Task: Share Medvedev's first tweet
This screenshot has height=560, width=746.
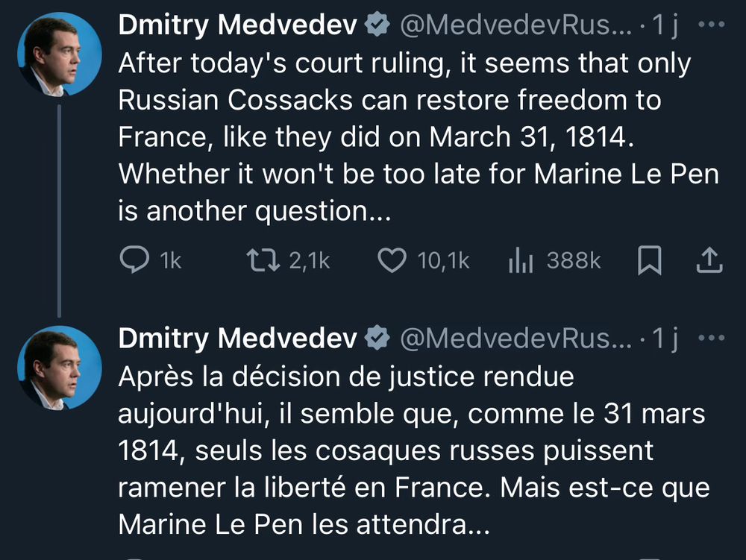Action: pos(709,260)
